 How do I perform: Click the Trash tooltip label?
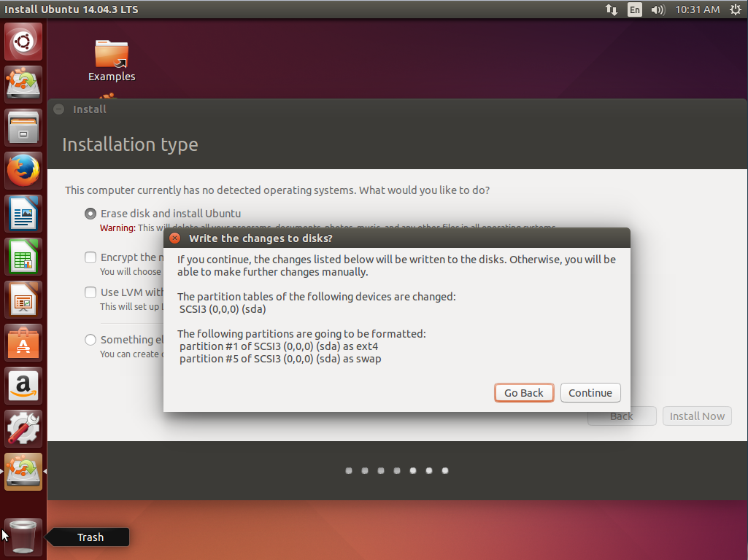pos(90,537)
